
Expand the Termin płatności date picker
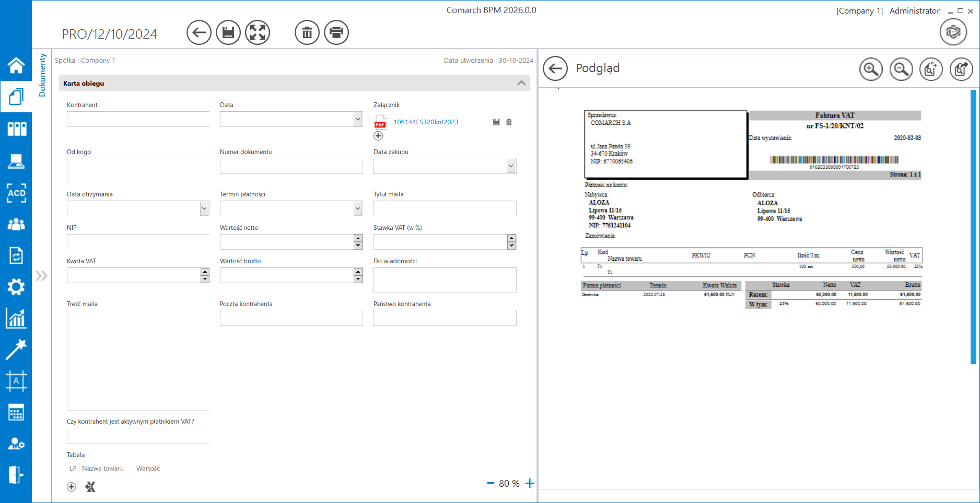click(x=358, y=208)
